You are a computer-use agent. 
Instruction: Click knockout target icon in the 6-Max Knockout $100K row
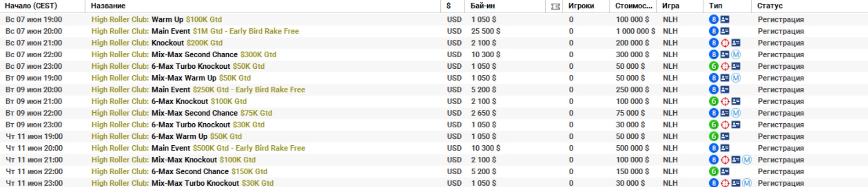pyautogui.click(x=725, y=101)
